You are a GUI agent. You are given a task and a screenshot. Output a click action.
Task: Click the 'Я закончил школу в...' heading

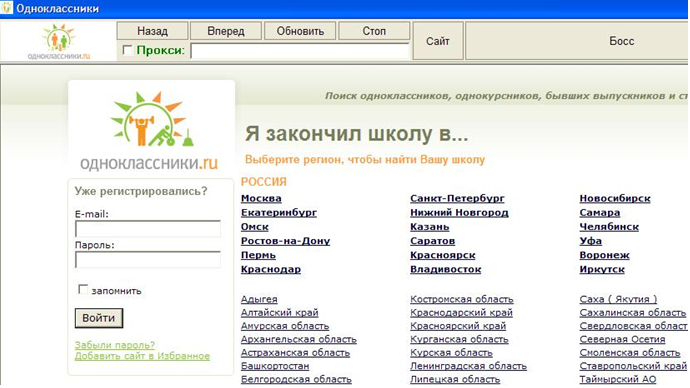coord(356,134)
